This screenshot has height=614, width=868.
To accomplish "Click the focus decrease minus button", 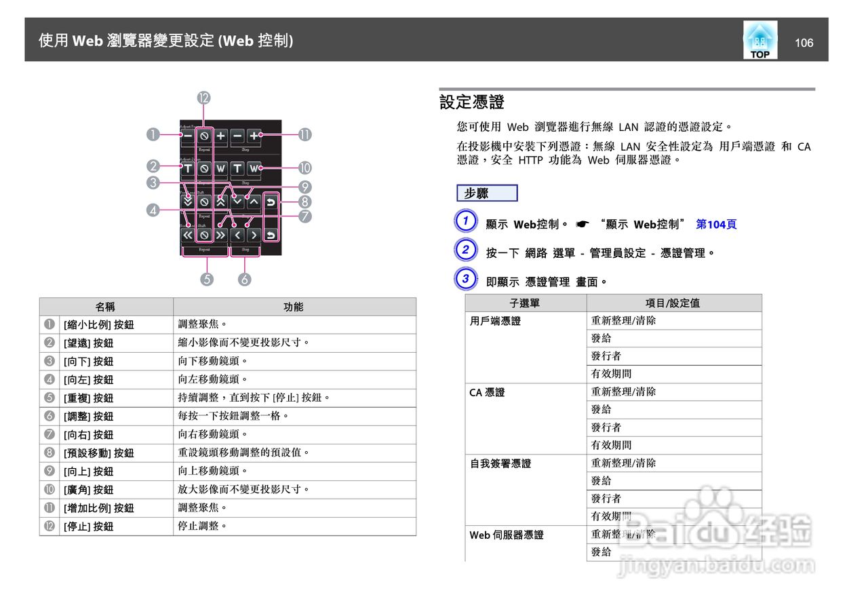I will tap(188, 136).
